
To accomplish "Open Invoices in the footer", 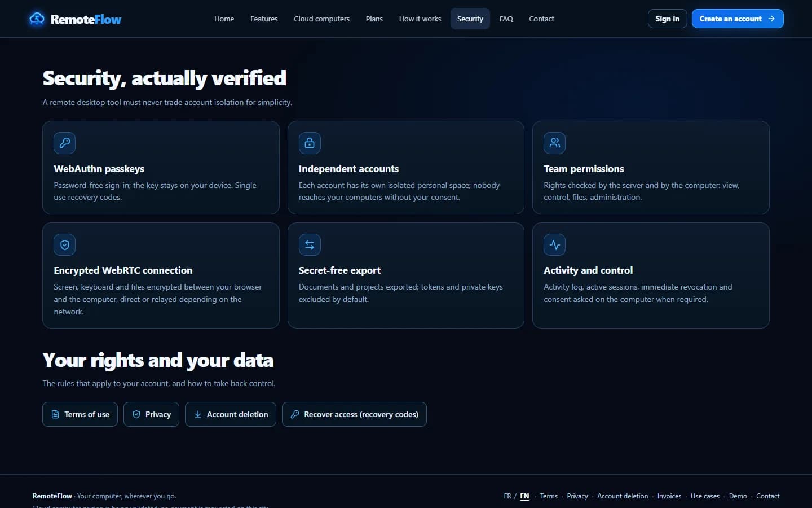I will (669, 496).
